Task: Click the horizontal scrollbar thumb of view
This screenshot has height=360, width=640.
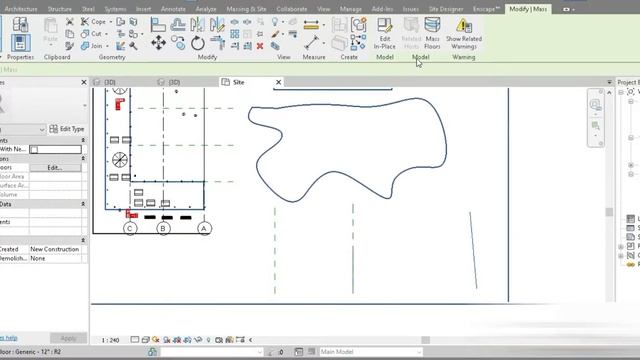Action: coord(425,340)
